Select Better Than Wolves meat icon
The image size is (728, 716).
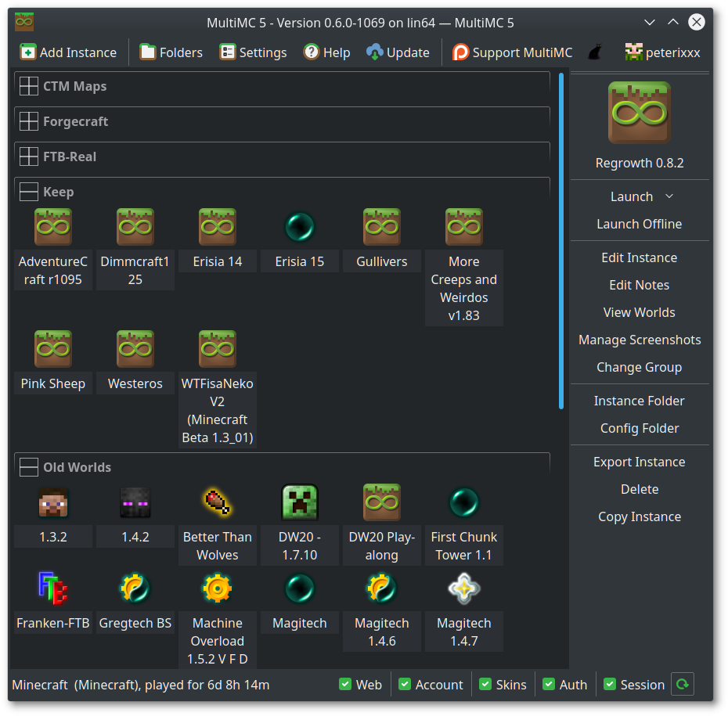click(218, 502)
